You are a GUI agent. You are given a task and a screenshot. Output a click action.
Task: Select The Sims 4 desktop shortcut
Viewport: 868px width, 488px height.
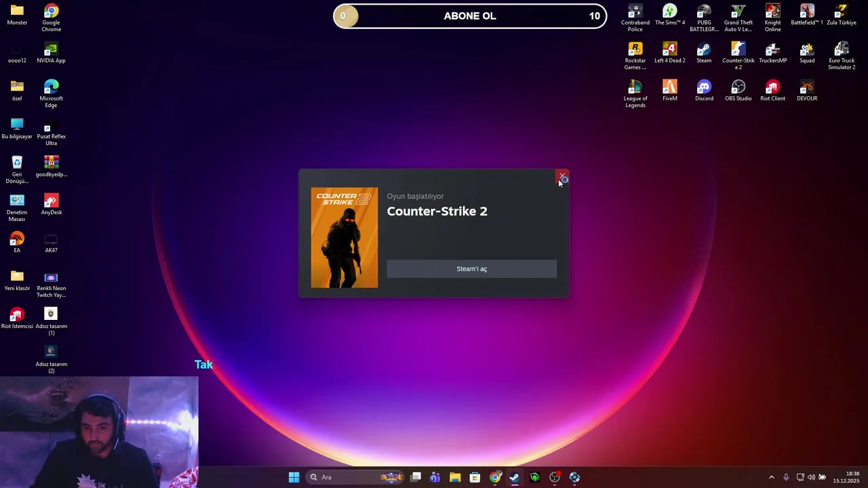point(670,15)
